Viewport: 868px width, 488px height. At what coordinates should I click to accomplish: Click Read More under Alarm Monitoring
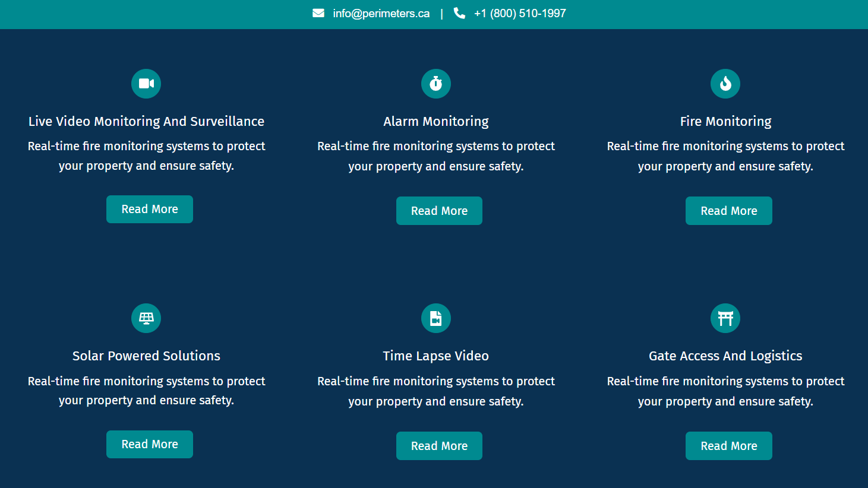[x=439, y=211]
